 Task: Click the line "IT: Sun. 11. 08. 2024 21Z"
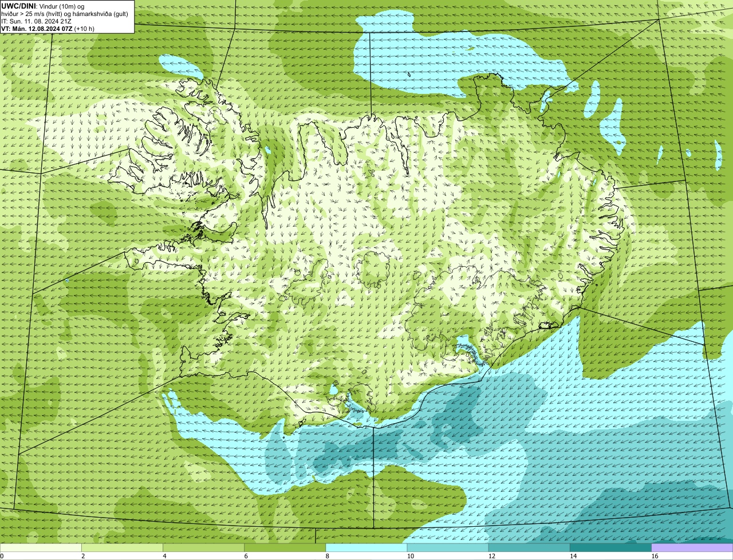[36, 21]
